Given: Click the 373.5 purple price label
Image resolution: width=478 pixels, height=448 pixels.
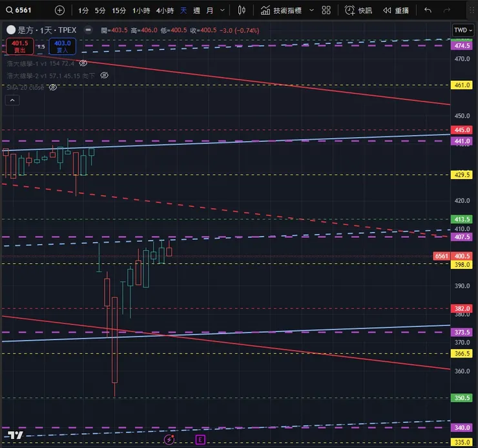Looking at the screenshot, I should tap(462, 332).
